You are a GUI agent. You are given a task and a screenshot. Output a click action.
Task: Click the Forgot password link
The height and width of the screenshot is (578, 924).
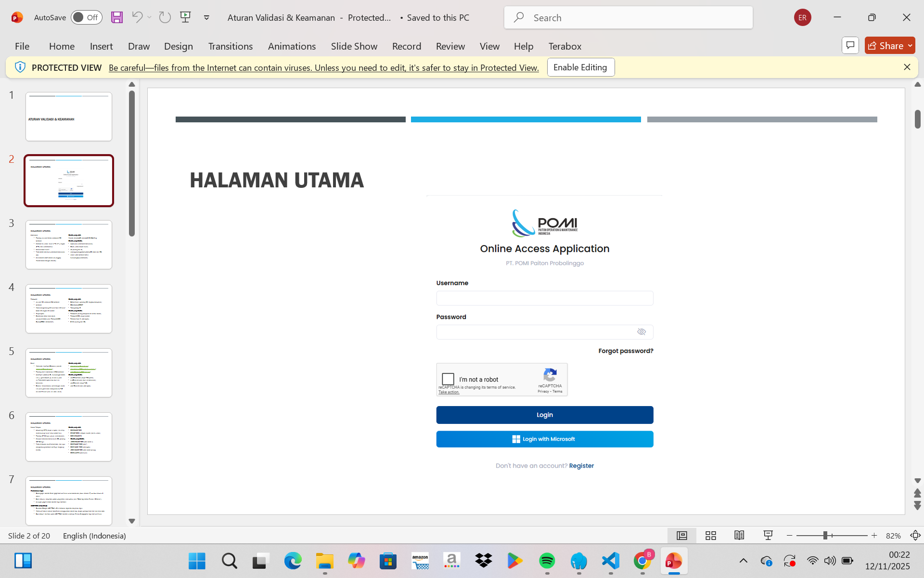(x=626, y=351)
